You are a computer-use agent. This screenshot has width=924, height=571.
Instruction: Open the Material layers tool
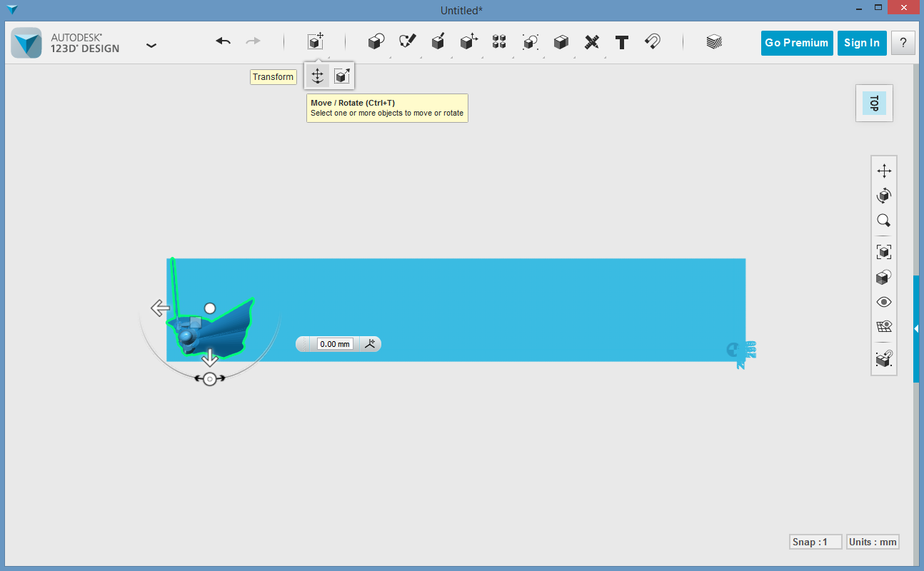coord(713,42)
